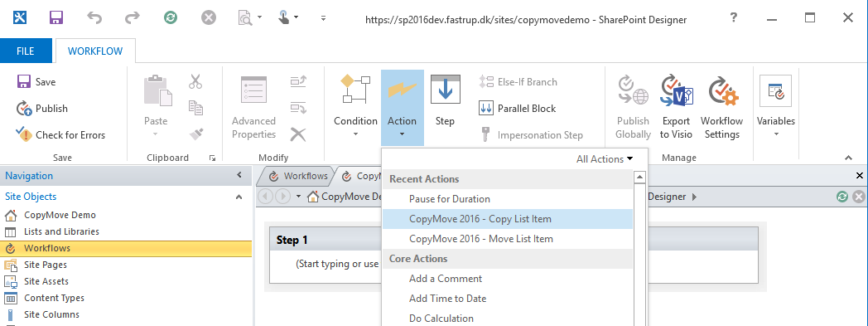Insert a Parallel Block
Viewport: 868px width, 326px height.
click(517, 108)
